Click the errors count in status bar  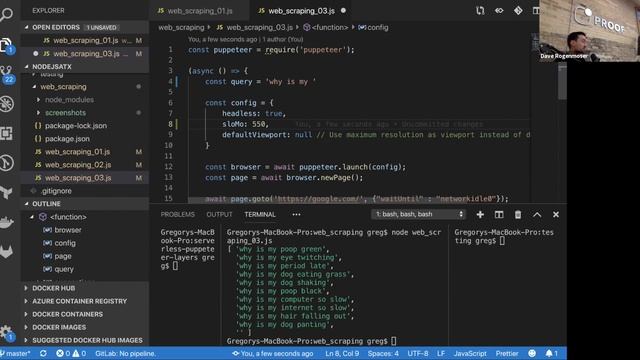click(64, 353)
